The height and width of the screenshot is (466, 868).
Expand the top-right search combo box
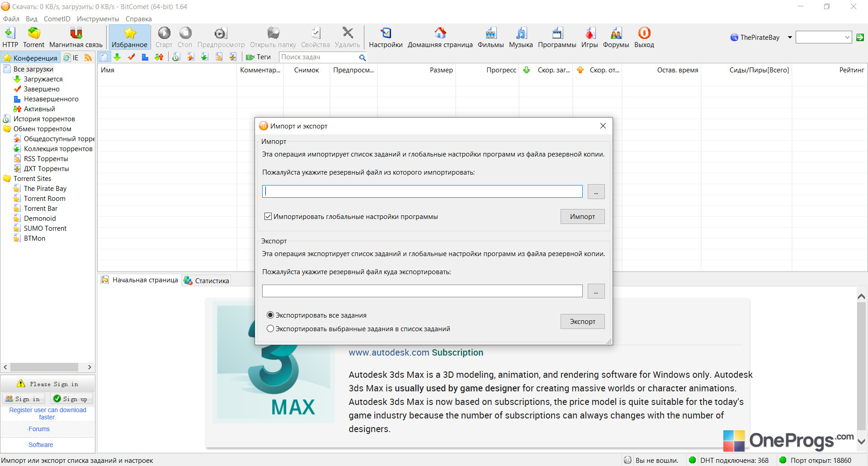[847, 38]
